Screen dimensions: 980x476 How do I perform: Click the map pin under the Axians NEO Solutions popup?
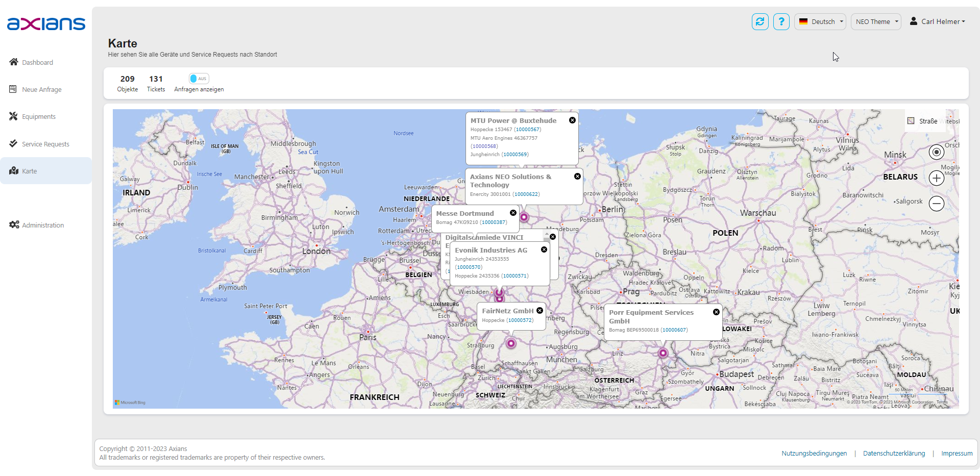coord(524,217)
